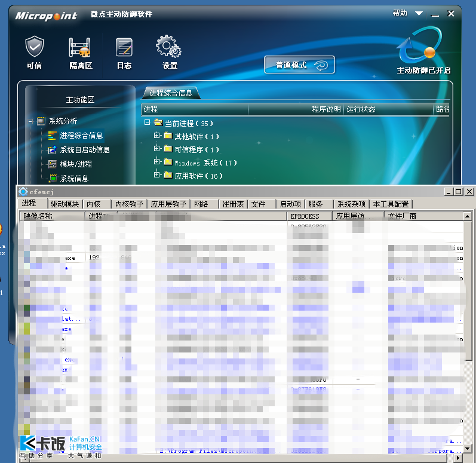The image size is (476, 463).
Task: Sort by EPROCESS column
Action: click(x=309, y=216)
